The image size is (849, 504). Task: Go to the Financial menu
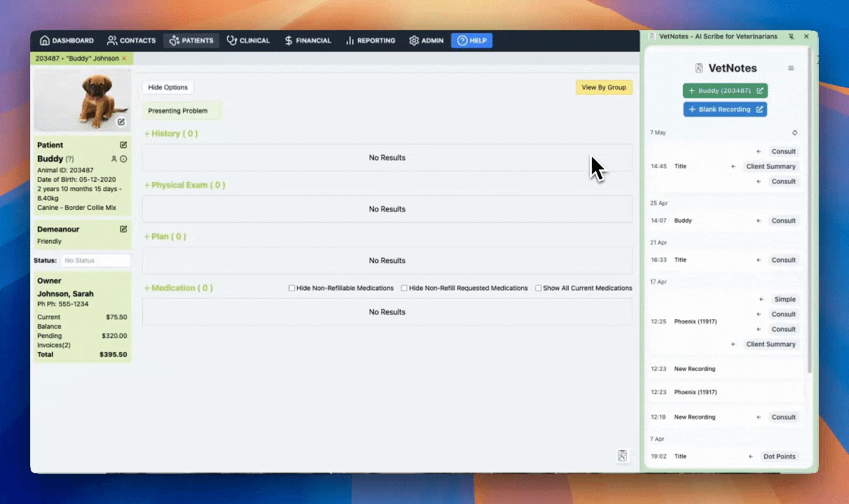click(x=308, y=41)
